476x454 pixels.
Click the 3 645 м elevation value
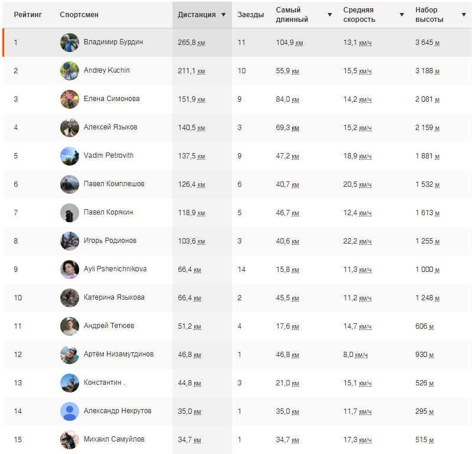point(428,43)
